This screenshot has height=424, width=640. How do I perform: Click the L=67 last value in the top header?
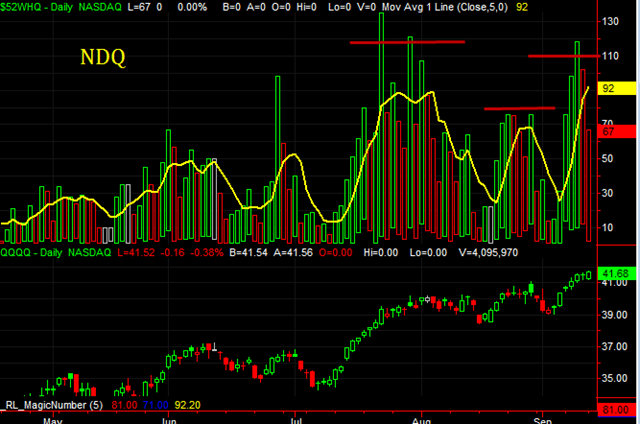[139, 7]
